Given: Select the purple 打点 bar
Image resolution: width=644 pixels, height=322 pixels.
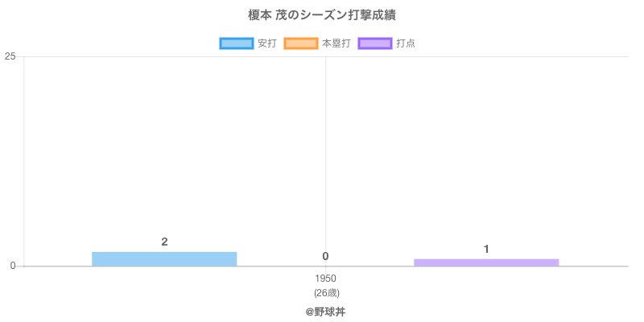Looking at the screenshot, I should pyautogui.click(x=486, y=262).
